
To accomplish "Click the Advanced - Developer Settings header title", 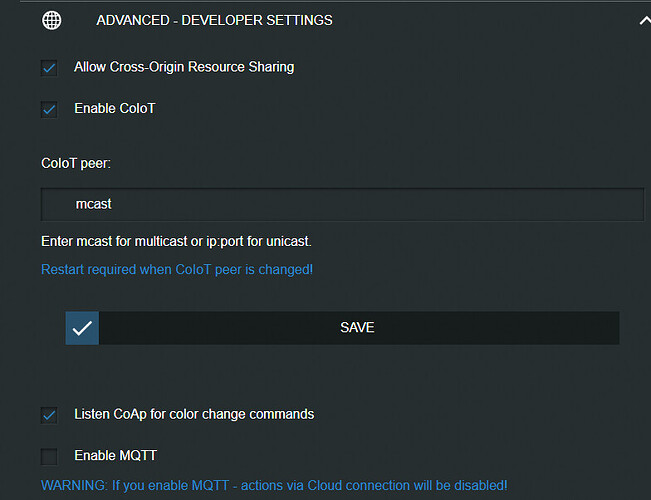I will [x=214, y=20].
